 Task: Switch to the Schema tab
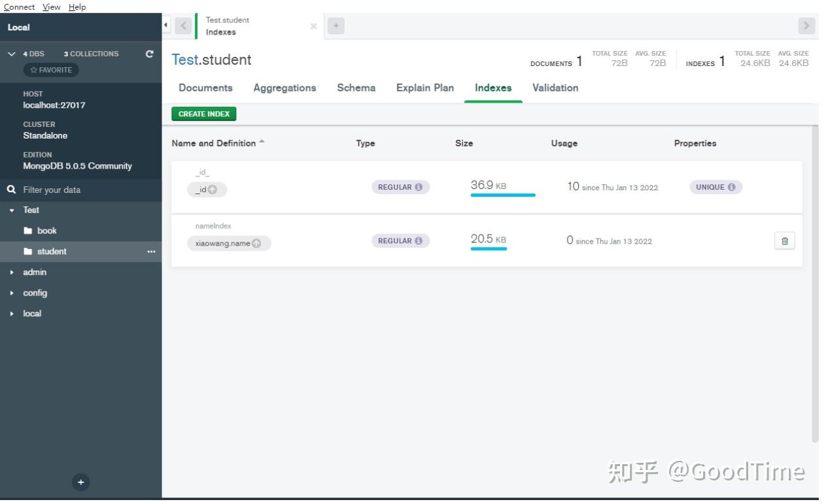[x=356, y=88]
